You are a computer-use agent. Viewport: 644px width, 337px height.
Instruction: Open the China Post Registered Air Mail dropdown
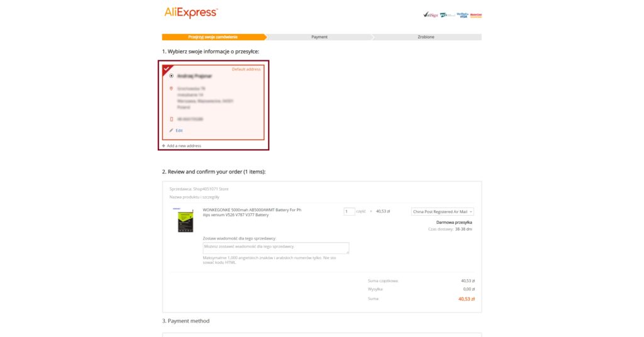coord(442,212)
